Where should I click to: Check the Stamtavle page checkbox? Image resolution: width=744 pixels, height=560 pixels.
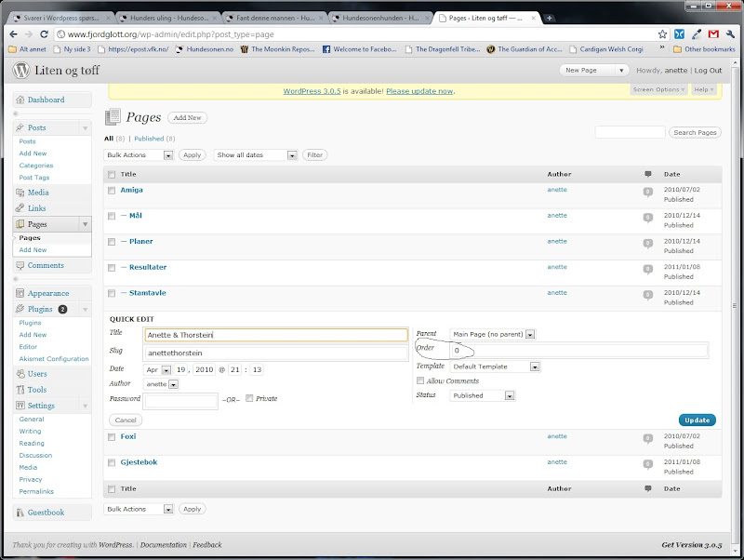point(112,293)
